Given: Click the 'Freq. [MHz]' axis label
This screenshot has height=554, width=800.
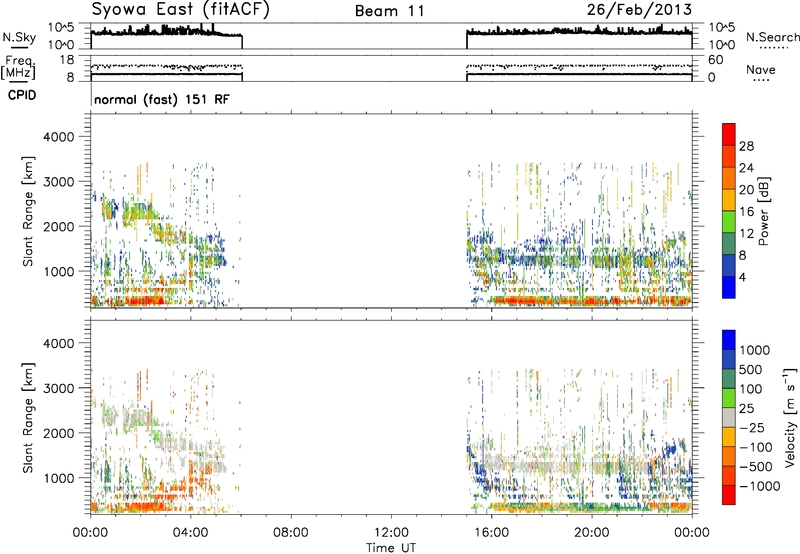Looking at the screenshot, I should pos(18,68).
